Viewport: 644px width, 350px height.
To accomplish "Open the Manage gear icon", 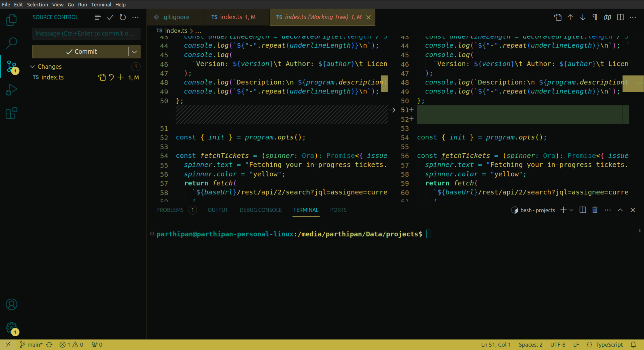I will [11, 328].
